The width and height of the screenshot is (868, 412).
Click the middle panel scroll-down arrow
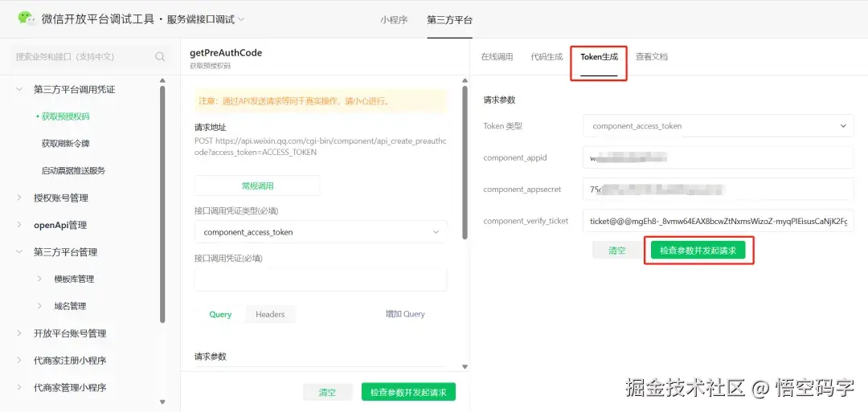[x=465, y=366]
